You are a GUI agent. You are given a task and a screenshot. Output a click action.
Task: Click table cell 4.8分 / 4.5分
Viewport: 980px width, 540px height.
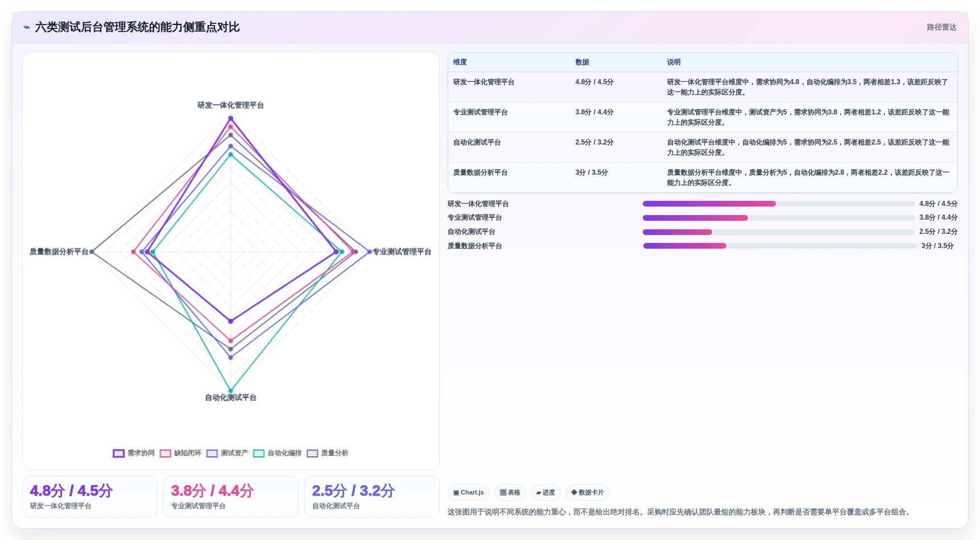coord(594,82)
